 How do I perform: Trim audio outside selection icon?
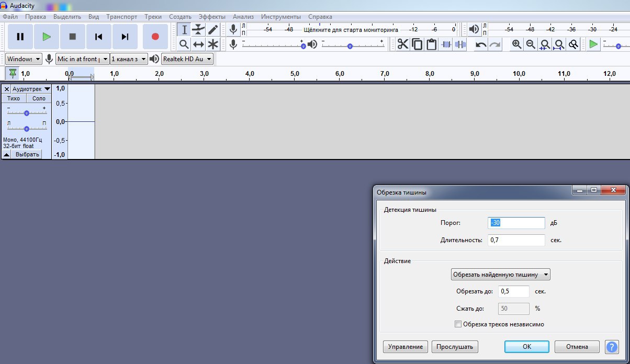[x=446, y=44]
